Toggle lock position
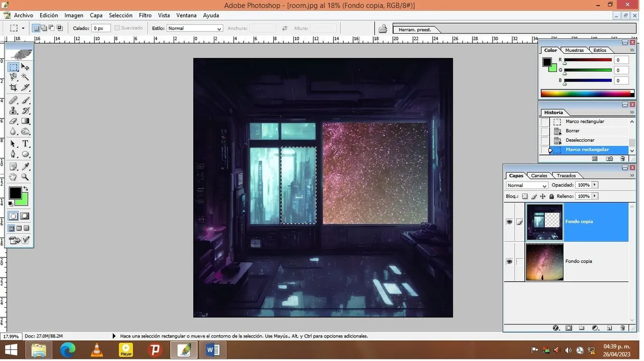 click(x=542, y=196)
